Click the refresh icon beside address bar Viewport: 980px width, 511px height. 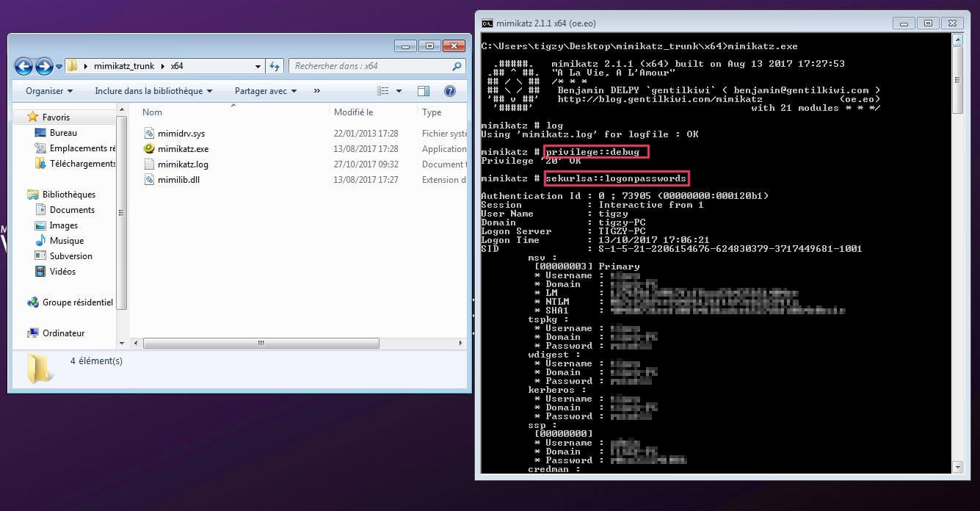(x=275, y=66)
